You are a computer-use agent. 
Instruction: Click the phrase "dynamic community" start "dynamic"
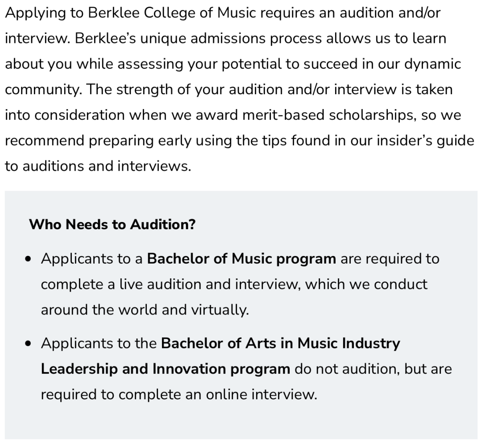coord(432,64)
